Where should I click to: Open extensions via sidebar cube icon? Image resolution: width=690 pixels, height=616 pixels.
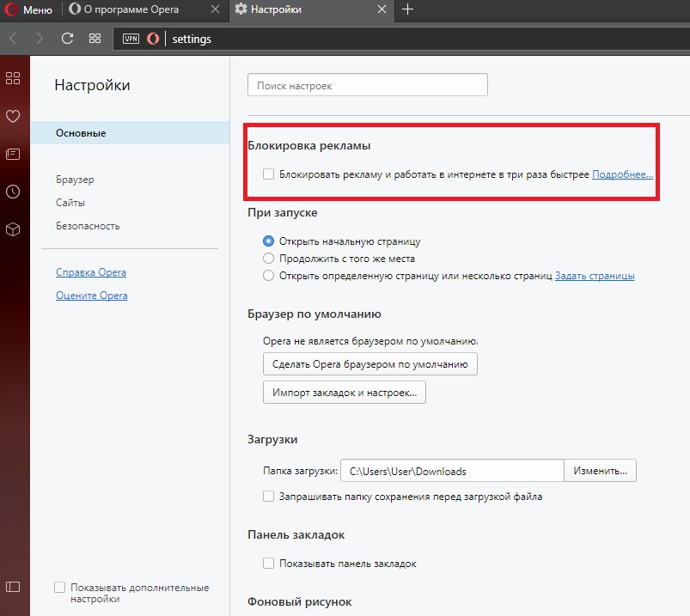click(x=13, y=229)
